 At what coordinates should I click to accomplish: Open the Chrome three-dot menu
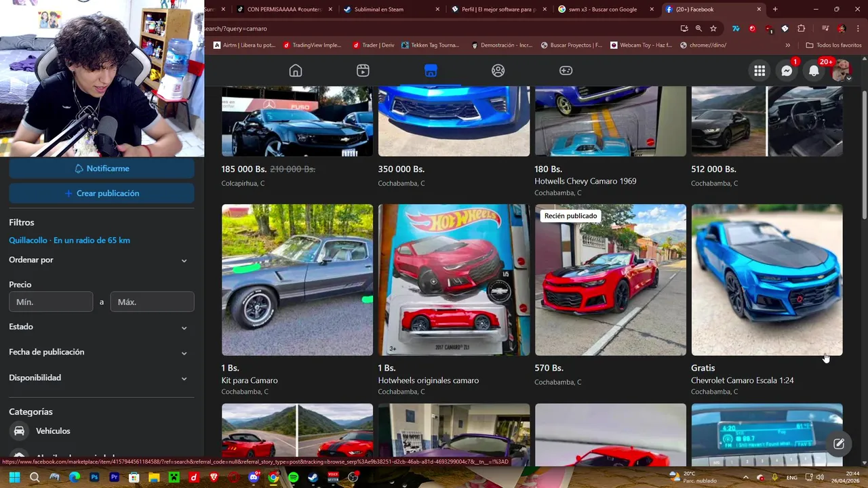pyautogui.click(x=858, y=28)
